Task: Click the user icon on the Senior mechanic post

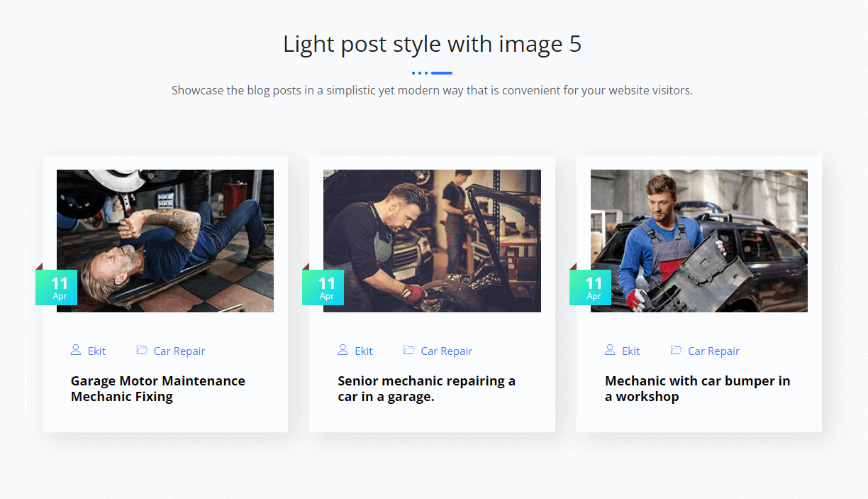Action: point(343,350)
